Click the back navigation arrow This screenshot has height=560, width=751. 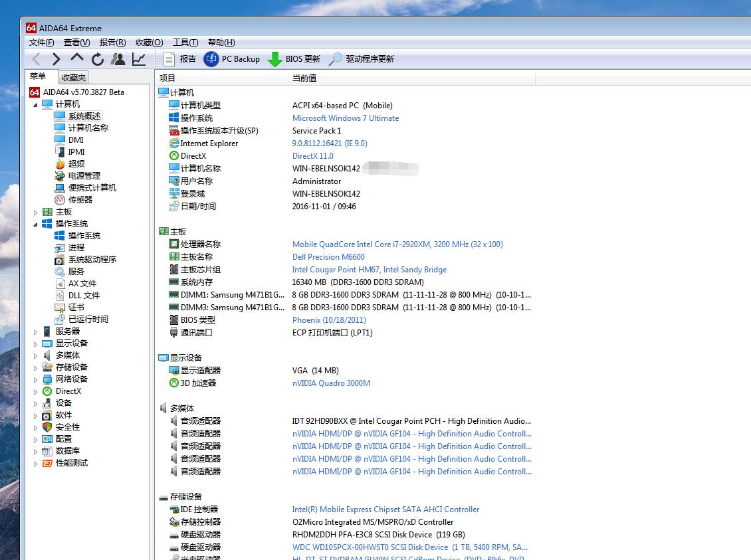35,59
